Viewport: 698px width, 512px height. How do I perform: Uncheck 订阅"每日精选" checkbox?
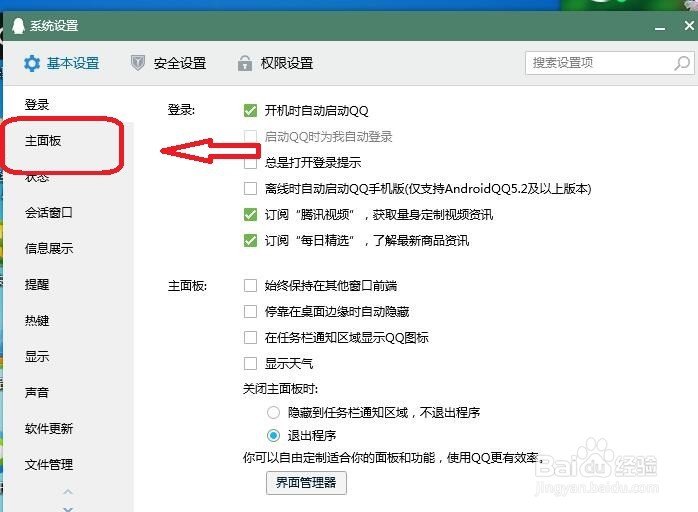pyautogui.click(x=250, y=241)
